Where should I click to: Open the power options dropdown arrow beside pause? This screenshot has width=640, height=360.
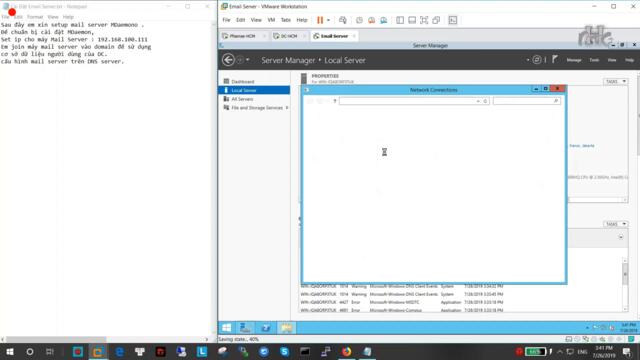click(x=328, y=20)
